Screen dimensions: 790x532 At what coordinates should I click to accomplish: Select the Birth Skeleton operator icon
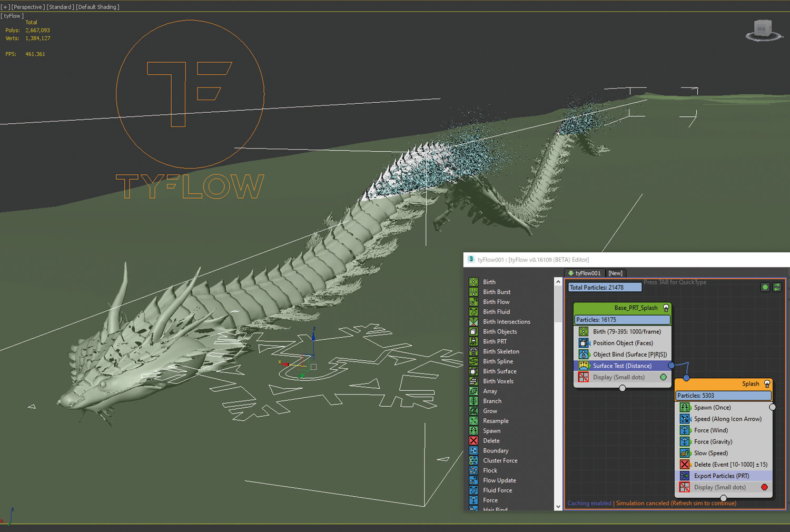(473, 351)
